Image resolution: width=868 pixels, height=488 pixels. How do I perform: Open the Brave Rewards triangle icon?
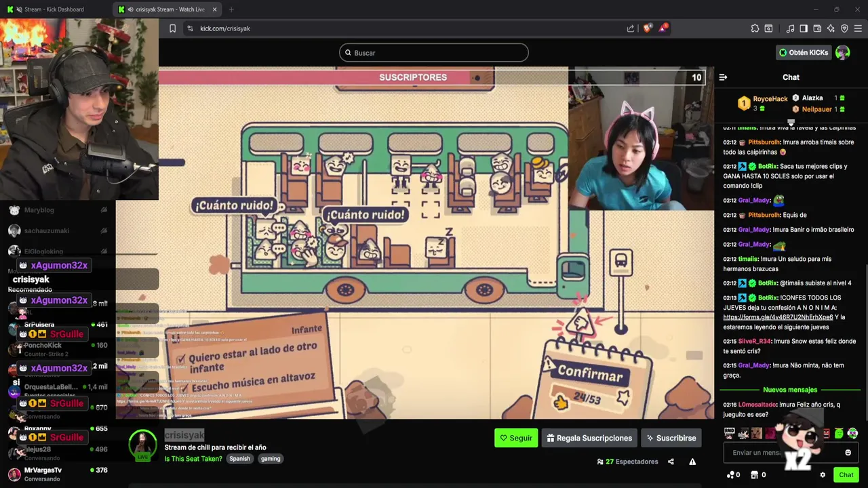(x=664, y=28)
